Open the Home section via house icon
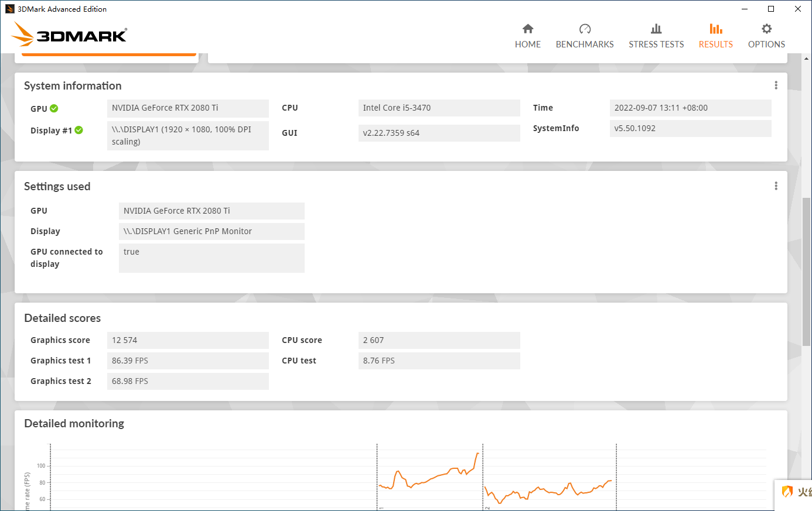Screen dimensions: 812x511 pyautogui.click(x=527, y=29)
